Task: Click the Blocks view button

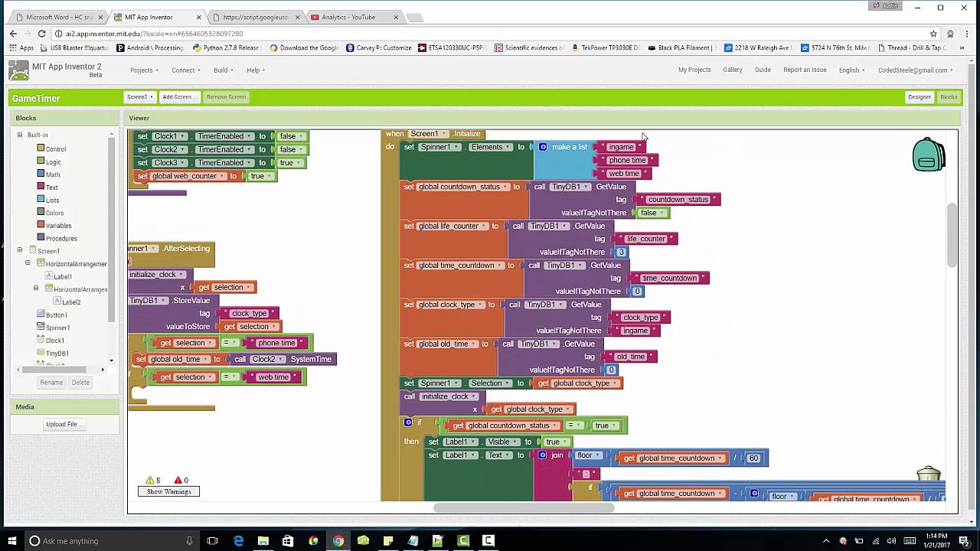Action: (x=949, y=97)
